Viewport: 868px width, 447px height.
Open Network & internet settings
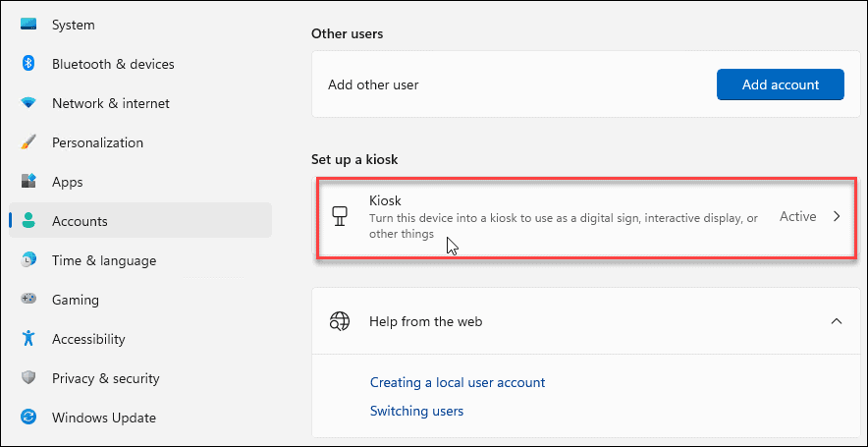click(x=111, y=103)
